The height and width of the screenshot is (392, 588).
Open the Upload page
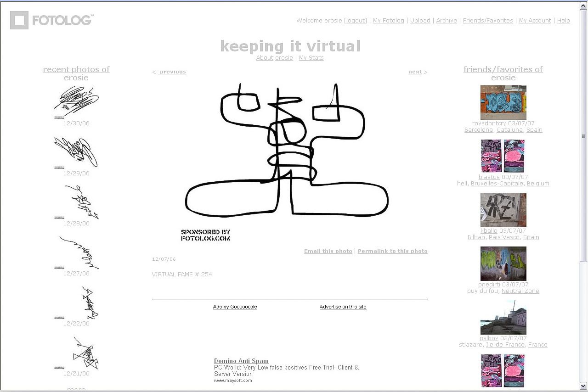point(420,21)
